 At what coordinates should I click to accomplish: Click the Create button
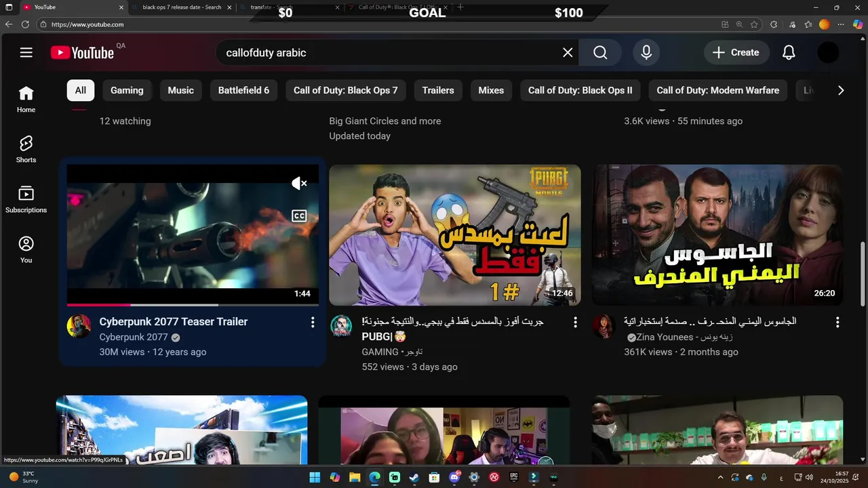pos(735,52)
